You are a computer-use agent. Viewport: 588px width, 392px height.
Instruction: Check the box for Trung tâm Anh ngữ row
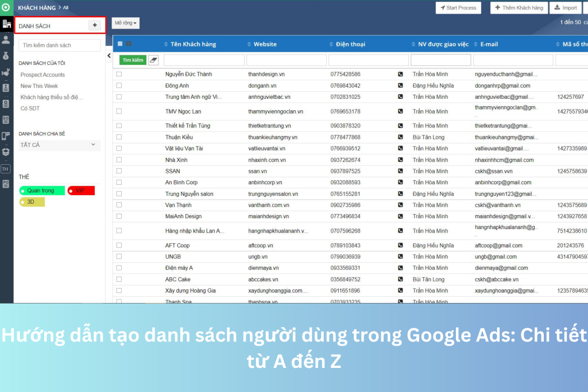(x=119, y=96)
